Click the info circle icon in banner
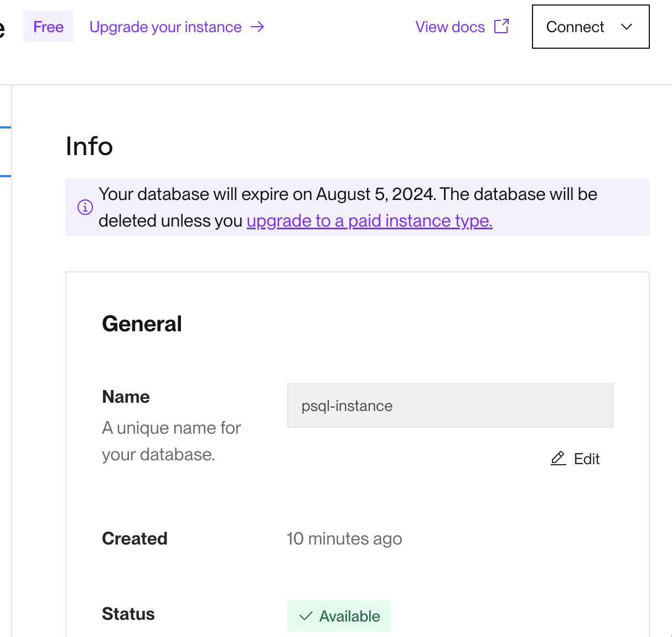The height and width of the screenshot is (637, 672). (x=85, y=207)
